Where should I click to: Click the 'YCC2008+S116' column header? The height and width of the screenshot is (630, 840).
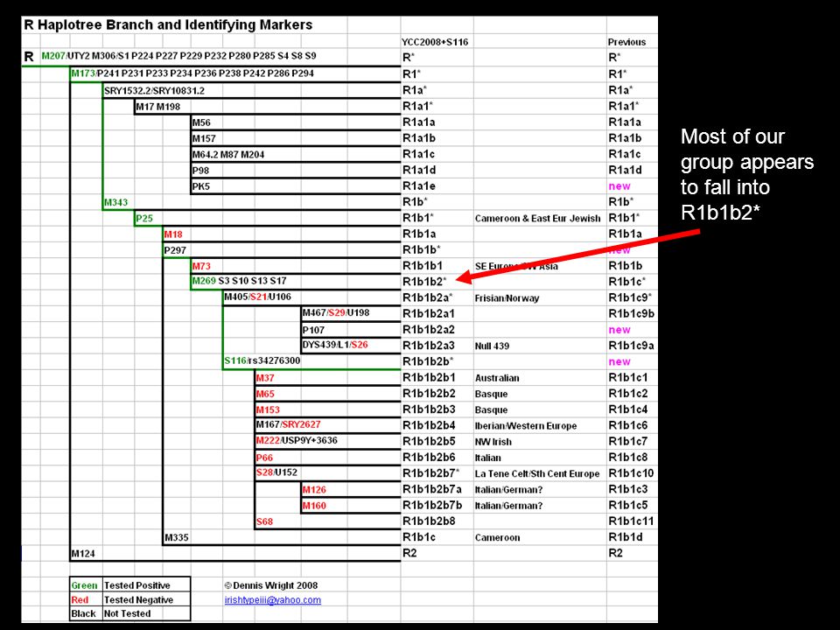(x=435, y=42)
